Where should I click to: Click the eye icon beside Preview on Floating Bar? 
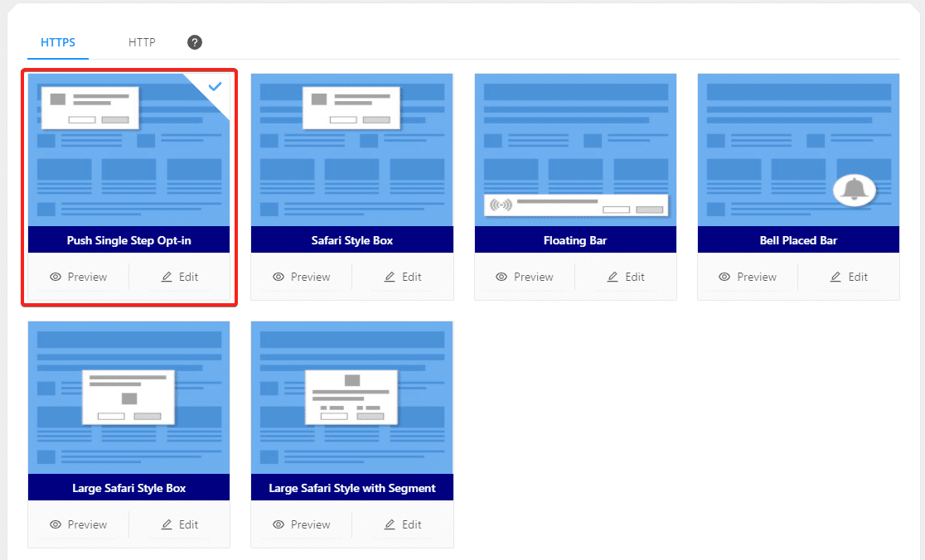click(x=502, y=277)
